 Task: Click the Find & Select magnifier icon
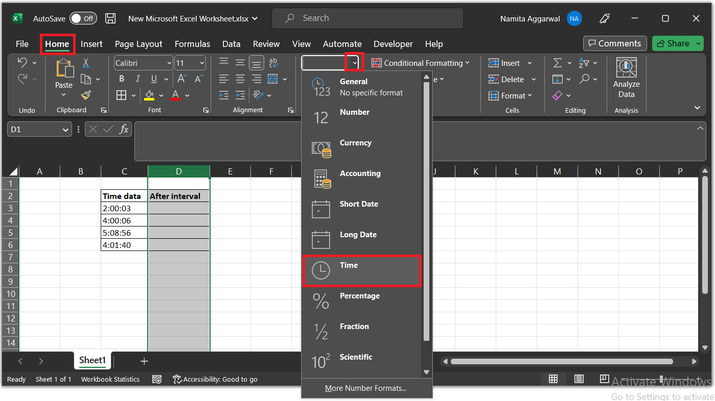[x=584, y=79]
